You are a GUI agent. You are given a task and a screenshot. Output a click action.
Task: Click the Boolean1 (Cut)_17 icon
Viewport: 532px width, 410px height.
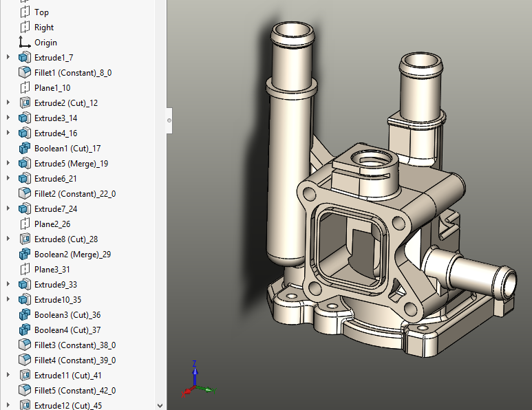(x=25, y=148)
